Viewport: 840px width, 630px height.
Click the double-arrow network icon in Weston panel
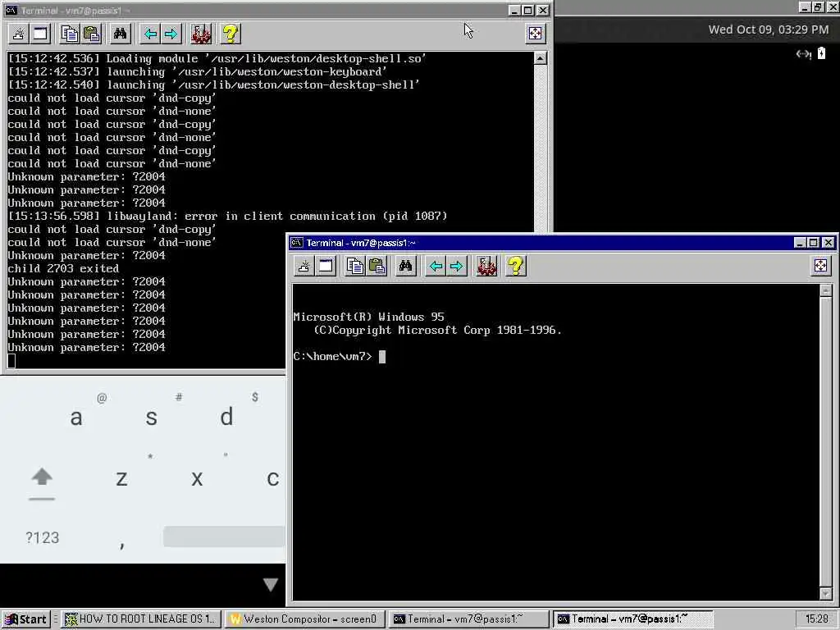pos(804,53)
